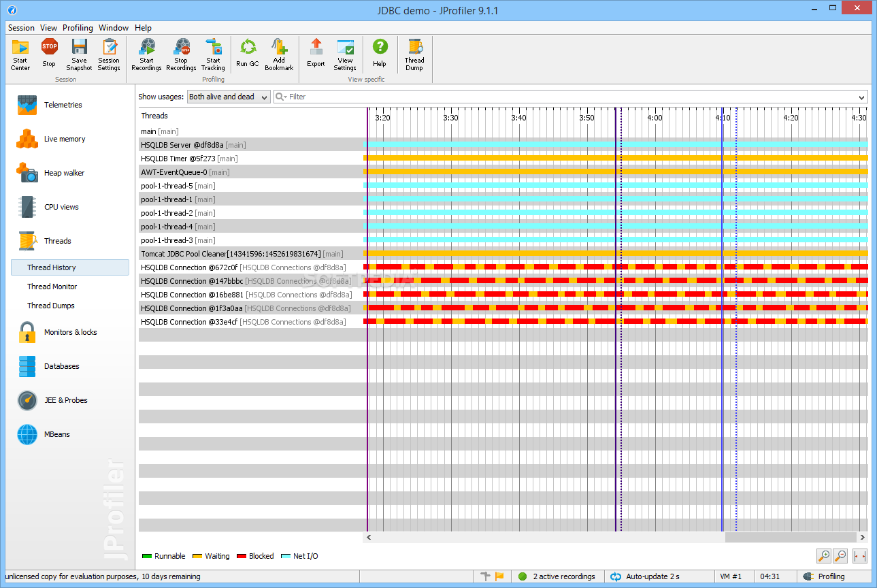Create a Thread Dump
Viewport: 877px width, 588px height.
pyautogui.click(x=414, y=54)
